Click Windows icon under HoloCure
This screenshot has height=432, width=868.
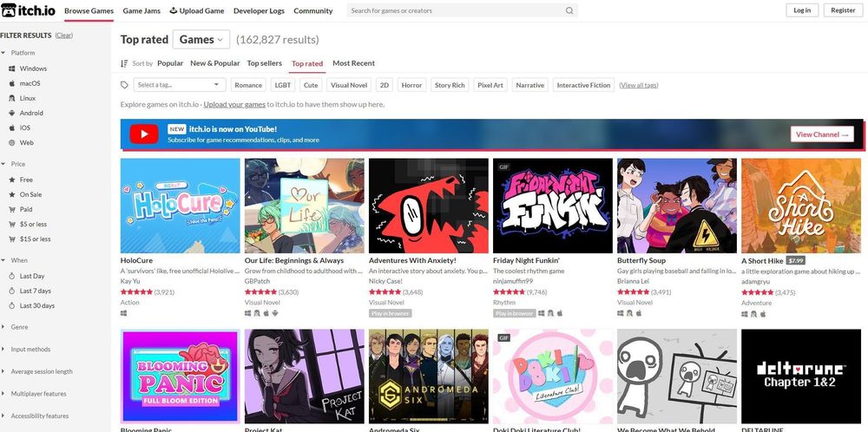point(123,313)
